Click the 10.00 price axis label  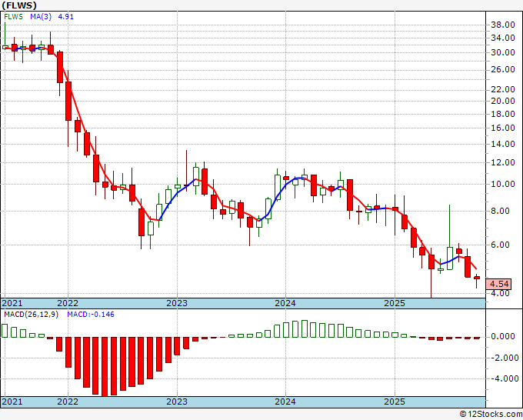point(503,184)
